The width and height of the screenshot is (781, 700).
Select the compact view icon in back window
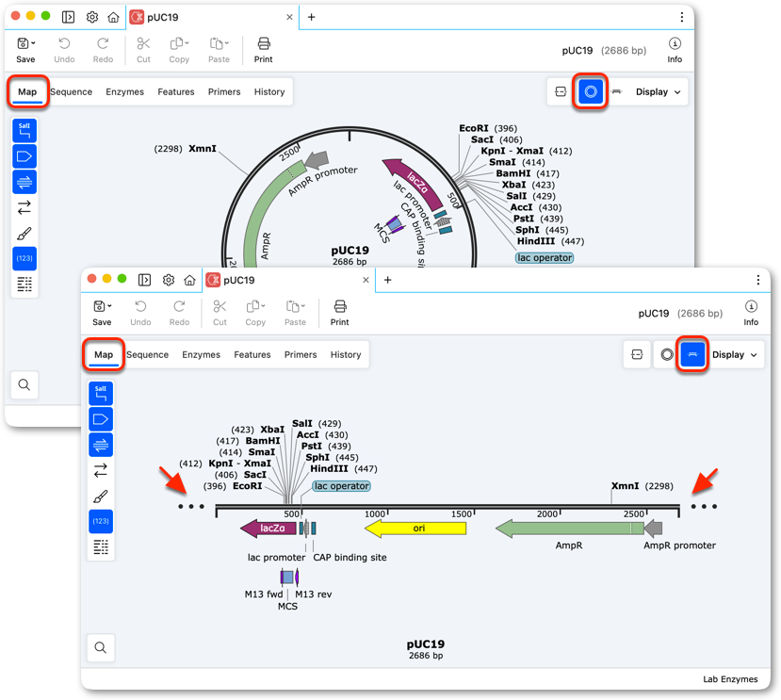(x=561, y=91)
